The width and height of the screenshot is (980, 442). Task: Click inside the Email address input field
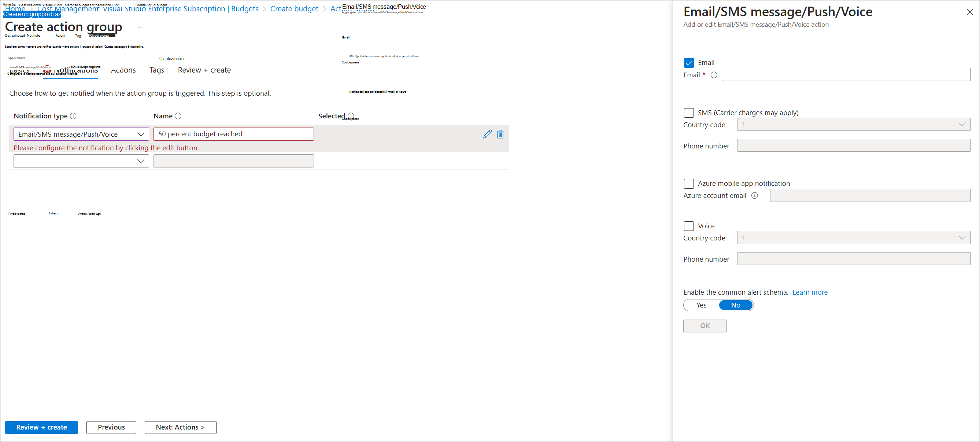point(845,75)
